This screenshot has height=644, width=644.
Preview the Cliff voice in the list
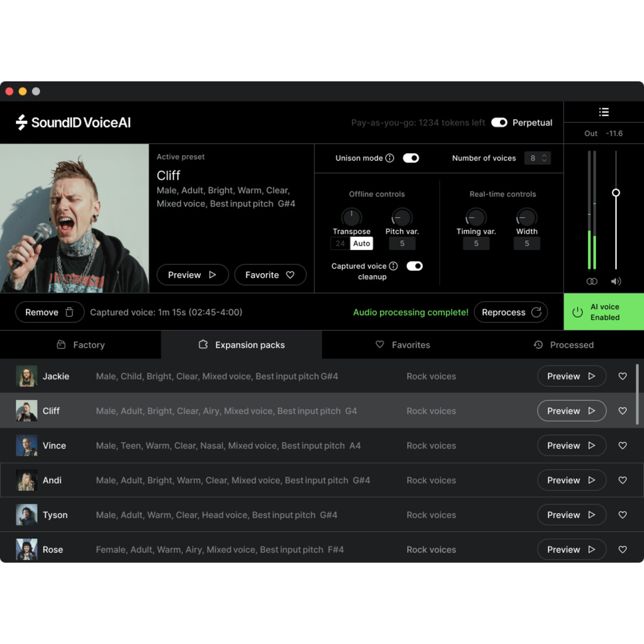pyautogui.click(x=572, y=411)
